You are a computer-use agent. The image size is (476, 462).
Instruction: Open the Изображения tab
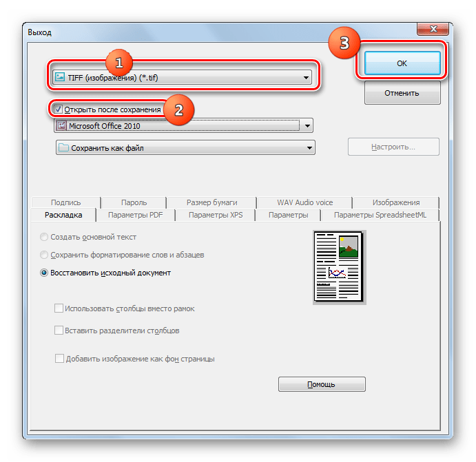point(396,202)
